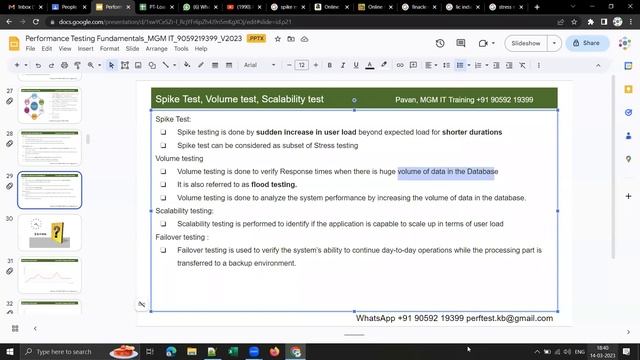This screenshot has width=640, height=360.
Task: Open the toolbar more options menu
Action: [x=539, y=65]
